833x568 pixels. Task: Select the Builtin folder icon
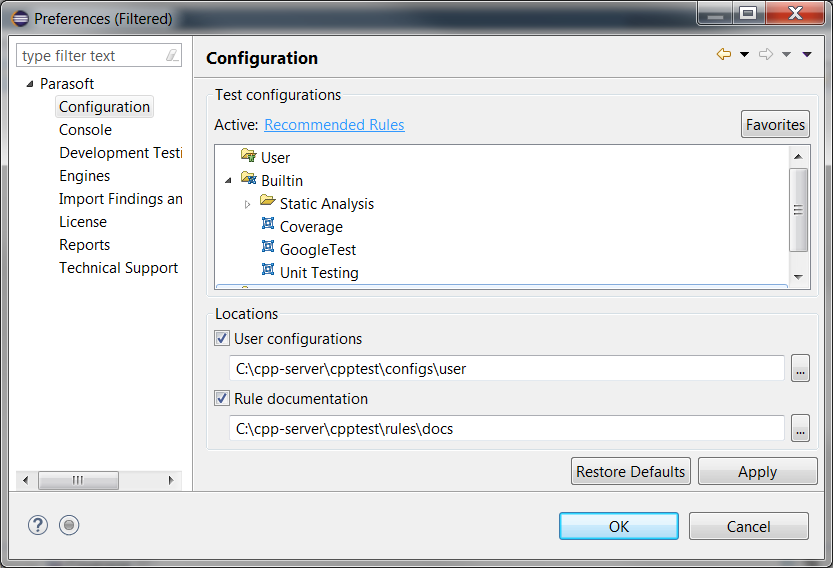coord(249,178)
